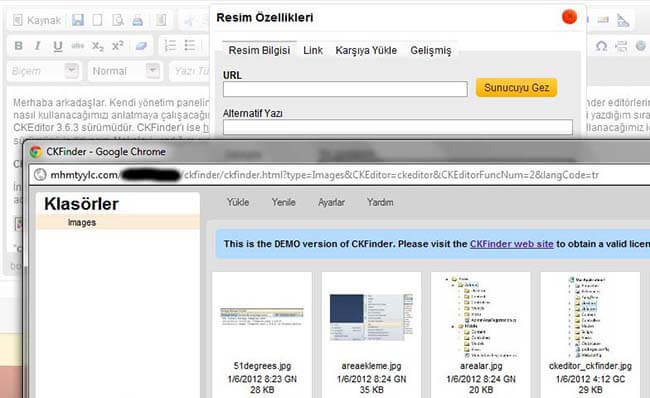Screen dimensions: 650x398
Task: Switch to the Resim Bilgisi tab
Action: (260, 51)
